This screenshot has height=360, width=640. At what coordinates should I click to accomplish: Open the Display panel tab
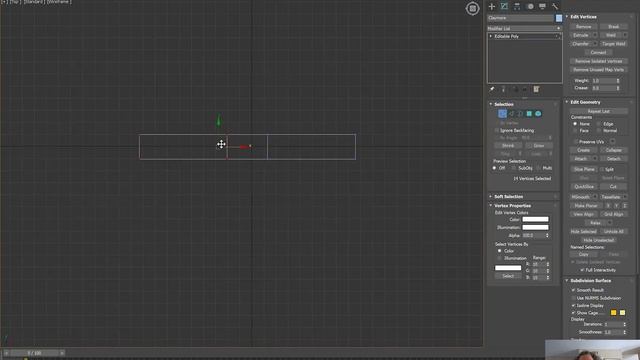coord(542,7)
